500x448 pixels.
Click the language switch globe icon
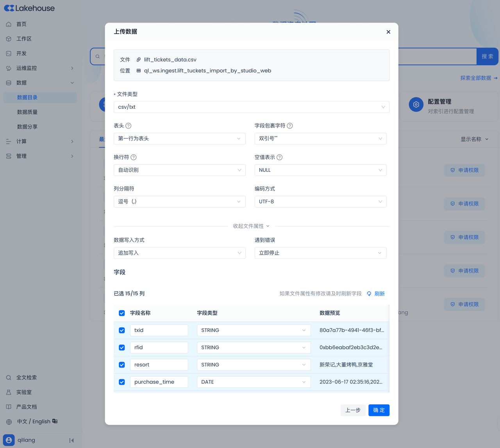[9, 422]
